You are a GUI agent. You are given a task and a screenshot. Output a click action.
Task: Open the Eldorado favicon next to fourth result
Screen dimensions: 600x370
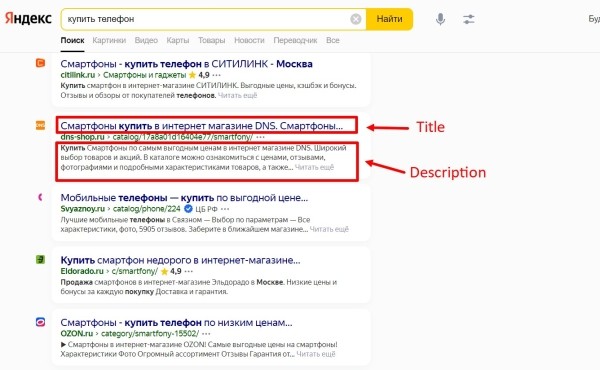tap(40, 259)
